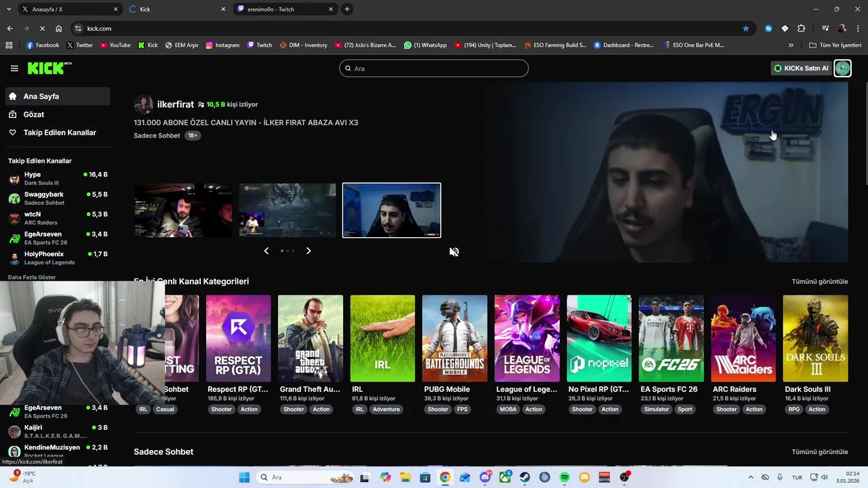Select the middle carousel stream thumbnail
The image size is (868, 488).
(x=288, y=210)
